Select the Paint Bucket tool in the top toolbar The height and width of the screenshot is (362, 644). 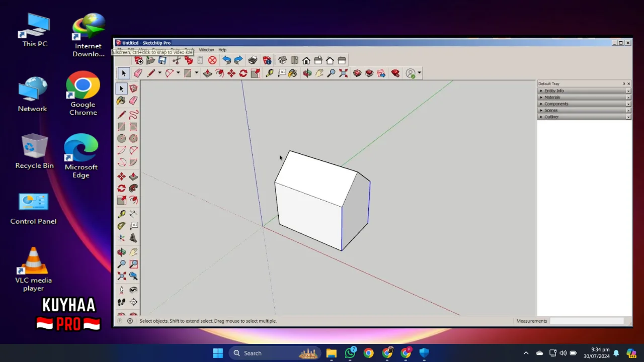click(x=293, y=73)
